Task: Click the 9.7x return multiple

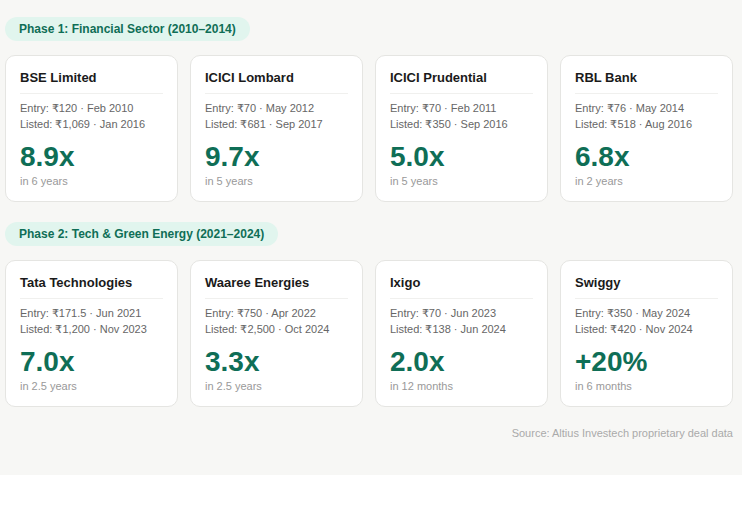Action: 232,156
